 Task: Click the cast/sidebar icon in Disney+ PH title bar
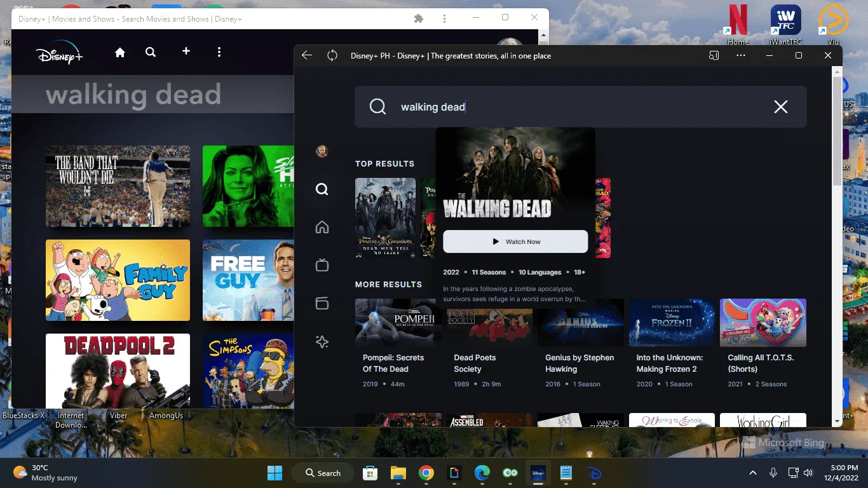(x=714, y=56)
